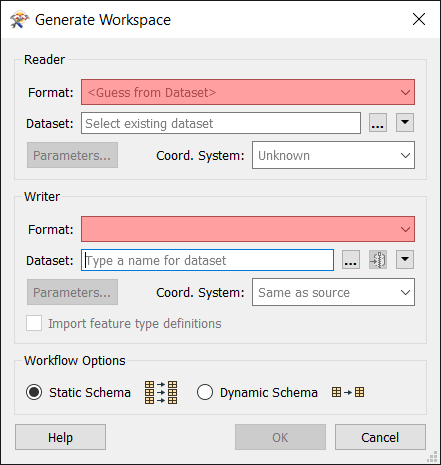The height and width of the screenshot is (465, 441).
Task: Click the Writer zip output icon
Action: click(x=378, y=260)
